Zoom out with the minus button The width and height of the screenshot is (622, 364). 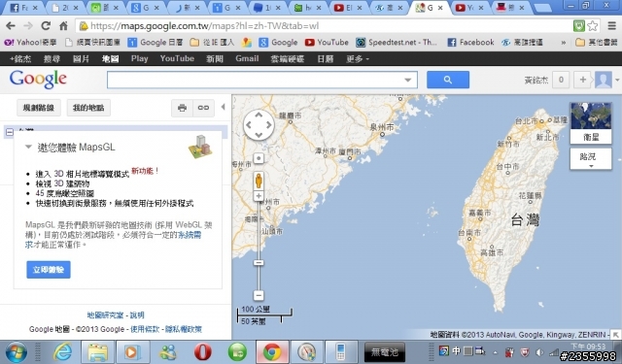point(259,295)
